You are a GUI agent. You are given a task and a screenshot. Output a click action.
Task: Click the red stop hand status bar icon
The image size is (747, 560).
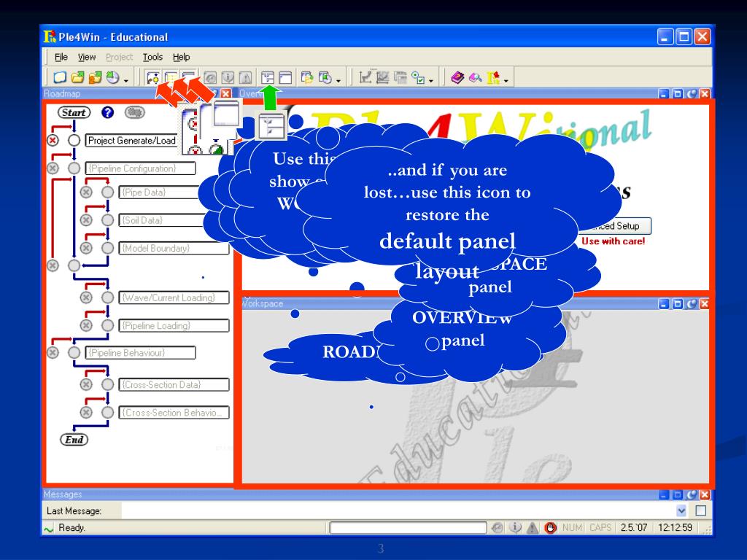[550, 528]
